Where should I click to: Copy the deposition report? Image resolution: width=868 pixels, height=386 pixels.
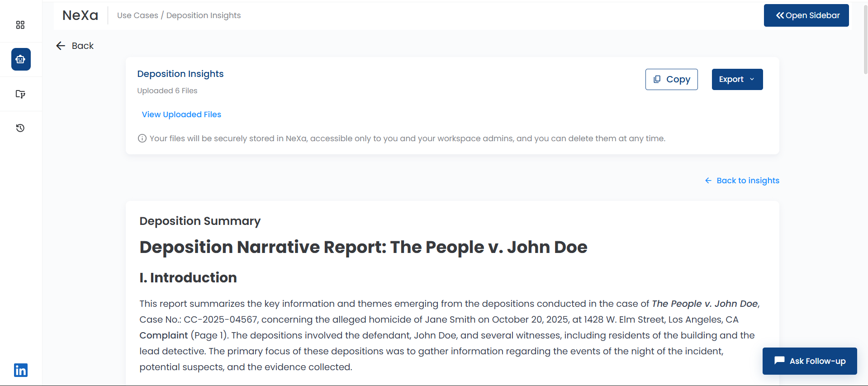(x=671, y=79)
